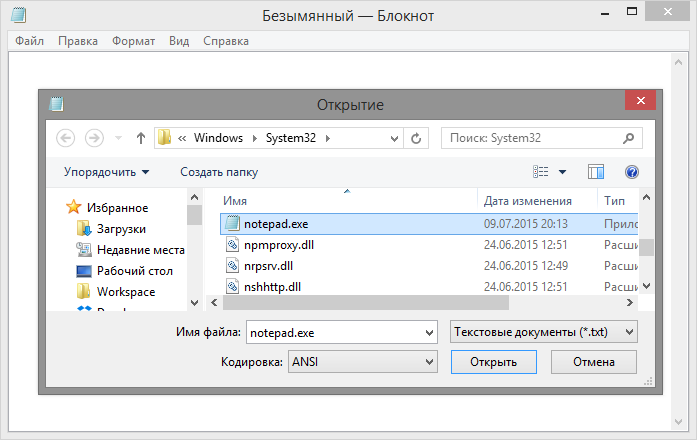697x440 pixels.
Task: Toggle the preview pane icon
Action: coord(596,172)
